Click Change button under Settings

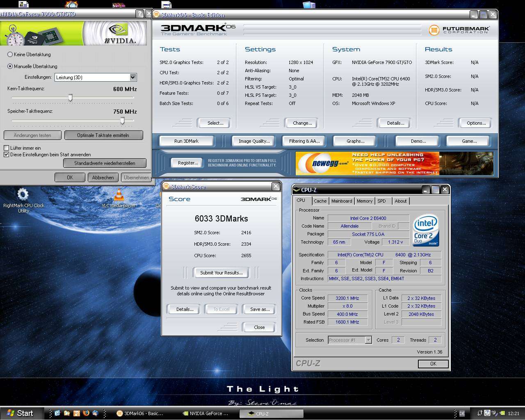click(302, 123)
